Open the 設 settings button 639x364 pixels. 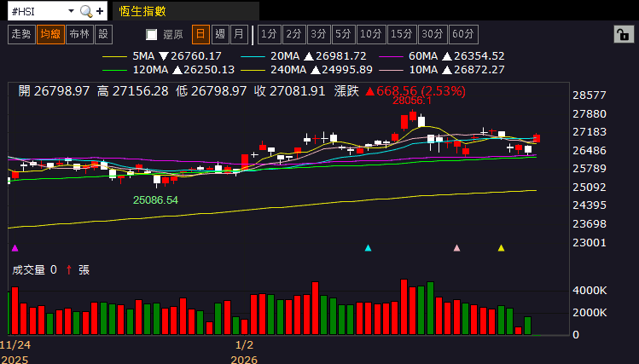coord(103,34)
